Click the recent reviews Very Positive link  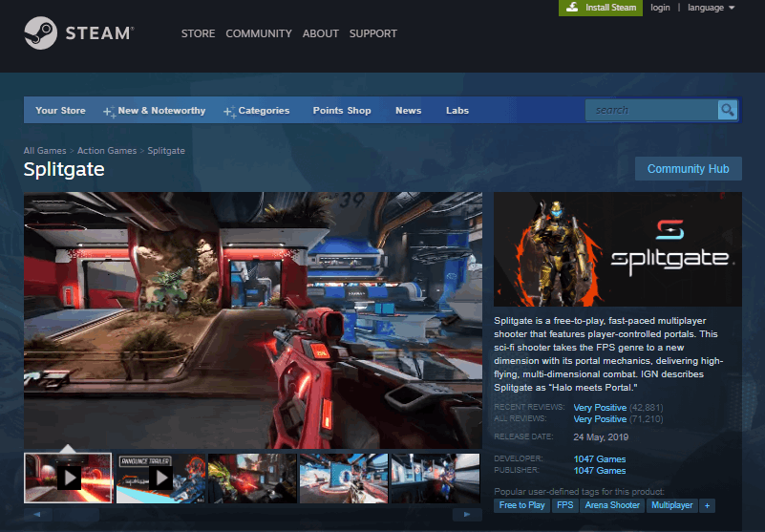pos(600,408)
